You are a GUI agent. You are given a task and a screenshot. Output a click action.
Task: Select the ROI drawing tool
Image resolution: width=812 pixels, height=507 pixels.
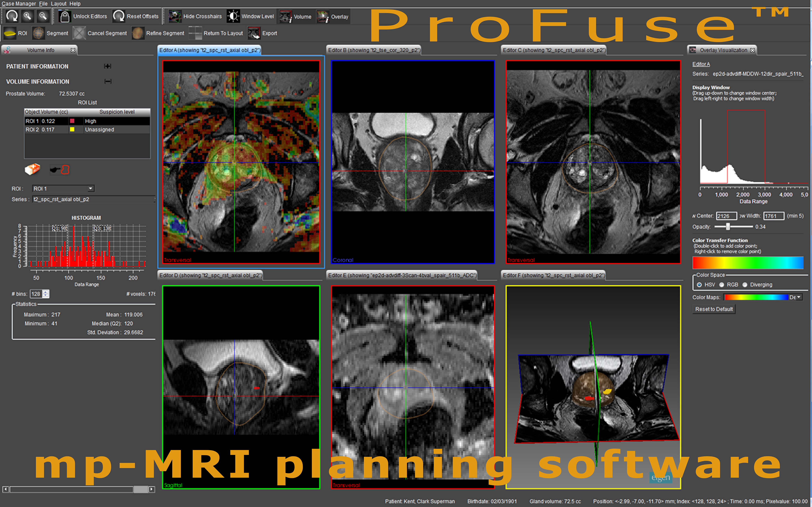pyautogui.click(x=16, y=33)
